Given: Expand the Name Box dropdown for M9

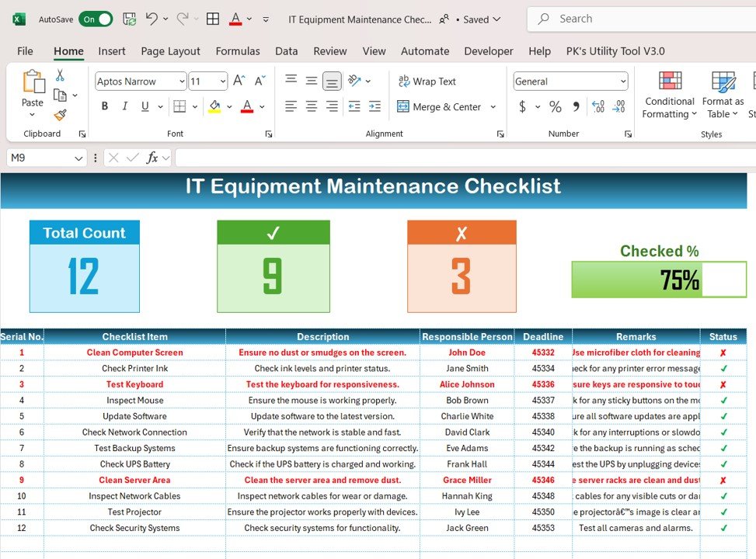Looking at the screenshot, I should pos(78,158).
